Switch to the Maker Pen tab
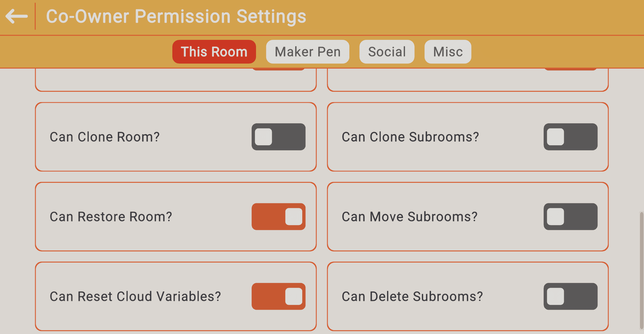Screen dimensions: 644x334 [308, 52]
